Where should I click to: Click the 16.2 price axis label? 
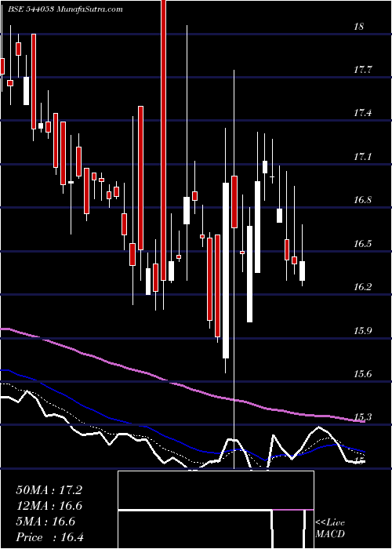(362, 288)
